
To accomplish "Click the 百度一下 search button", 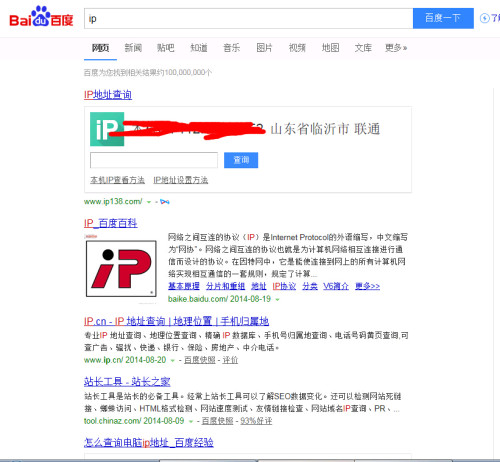I will tap(443, 18).
